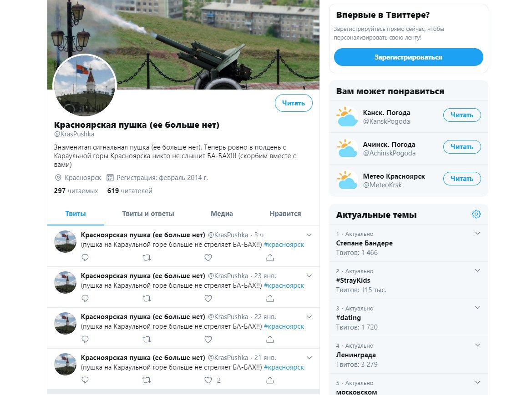The image size is (532, 395).
Task: Expand options for the 21 янв. tweet
Action: [309, 357]
